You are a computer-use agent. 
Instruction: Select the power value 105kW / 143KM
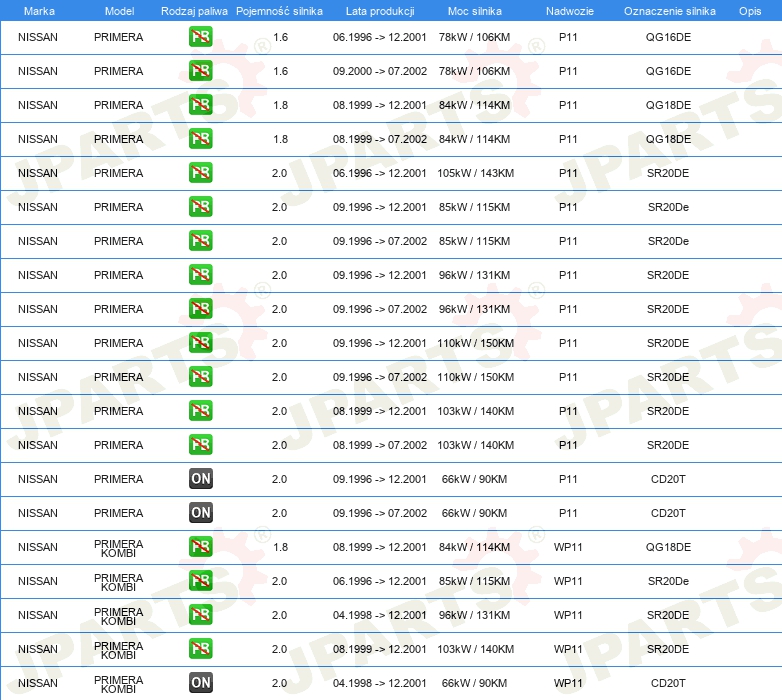click(x=476, y=173)
